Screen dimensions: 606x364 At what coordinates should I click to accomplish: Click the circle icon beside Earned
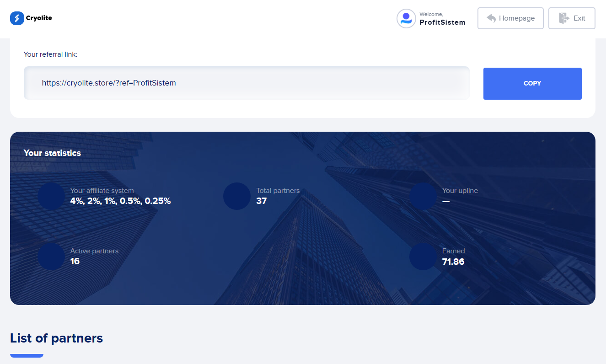coord(423,257)
